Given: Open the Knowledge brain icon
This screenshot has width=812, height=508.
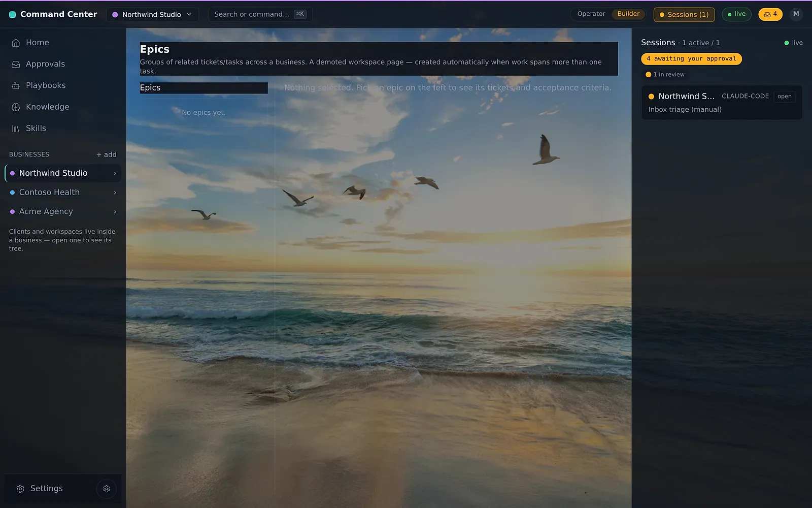Looking at the screenshot, I should [16, 107].
